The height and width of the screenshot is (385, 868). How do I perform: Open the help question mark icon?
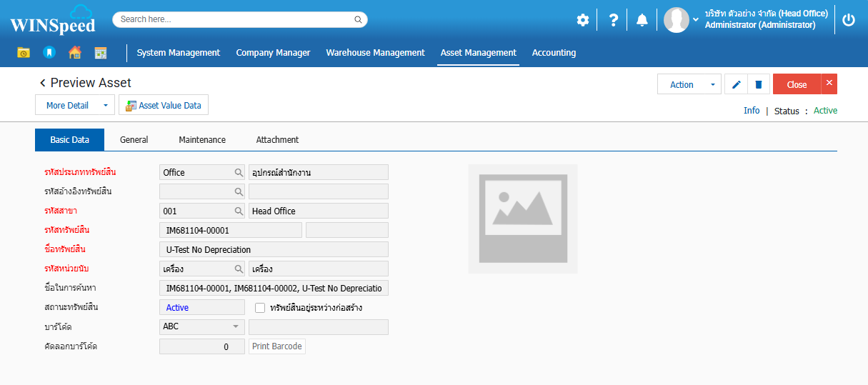(x=613, y=20)
